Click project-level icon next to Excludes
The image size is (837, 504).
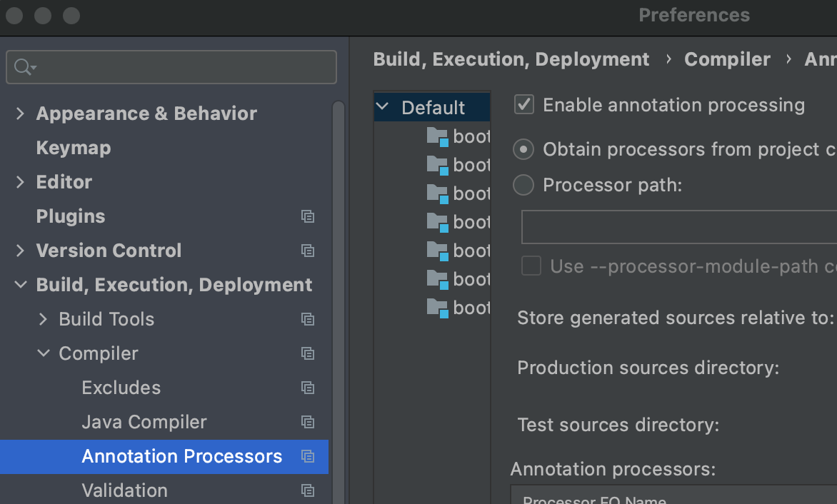pos(308,388)
